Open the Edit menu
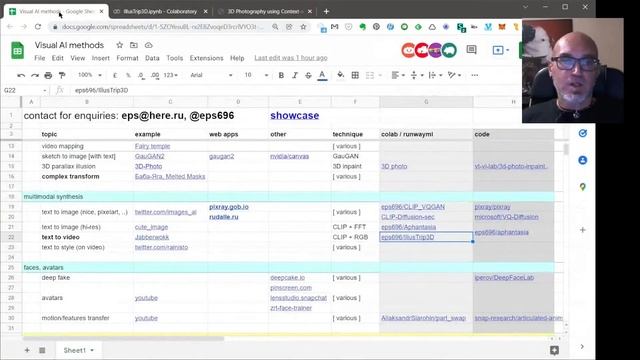The image size is (640, 360). pos(58,58)
